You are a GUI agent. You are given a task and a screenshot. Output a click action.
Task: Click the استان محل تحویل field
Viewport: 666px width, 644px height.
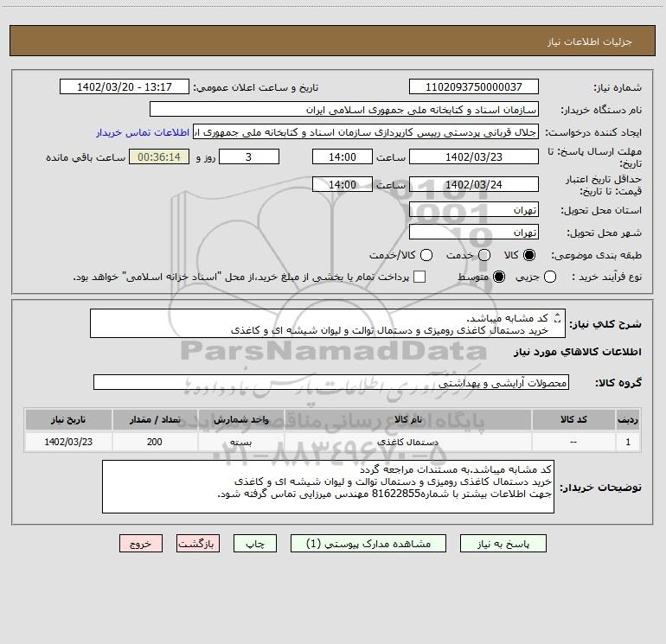(x=474, y=210)
